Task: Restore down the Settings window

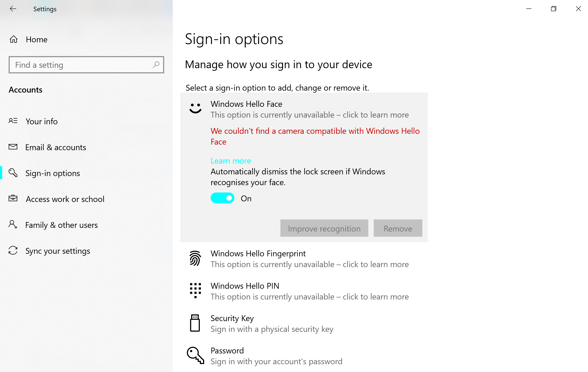Action: tap(554, 9)
